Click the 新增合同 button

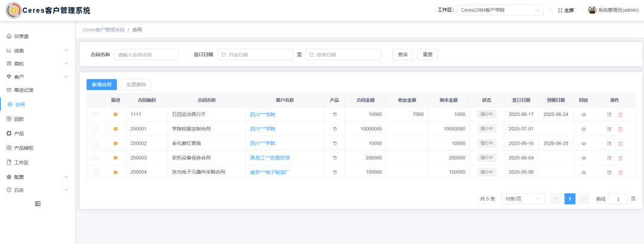[x=101, y=85]
